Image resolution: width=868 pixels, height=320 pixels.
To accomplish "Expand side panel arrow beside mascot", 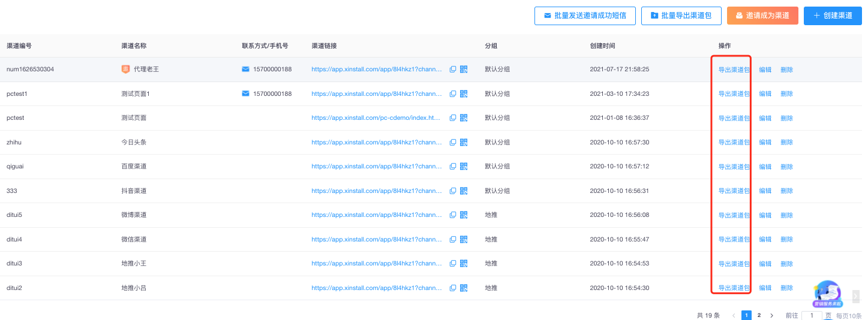I will click(x=856, y=295).
